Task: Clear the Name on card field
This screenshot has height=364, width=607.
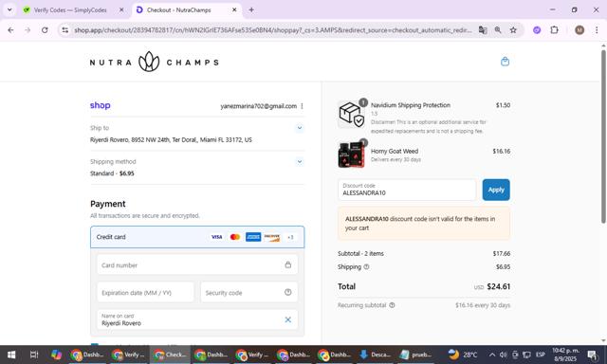Action: 288,319
